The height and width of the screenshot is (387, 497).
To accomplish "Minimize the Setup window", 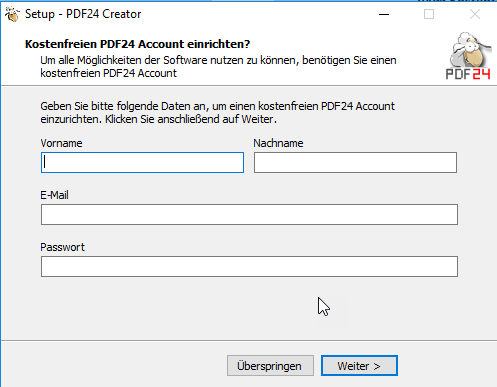I will pyautogui.click(x=384, y=14).
